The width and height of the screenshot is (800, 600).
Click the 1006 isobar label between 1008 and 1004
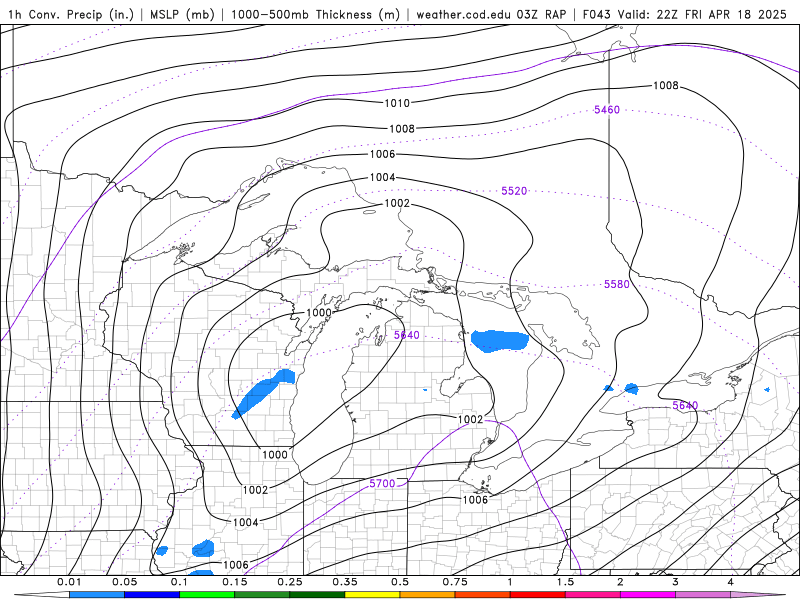coord(382,154)
